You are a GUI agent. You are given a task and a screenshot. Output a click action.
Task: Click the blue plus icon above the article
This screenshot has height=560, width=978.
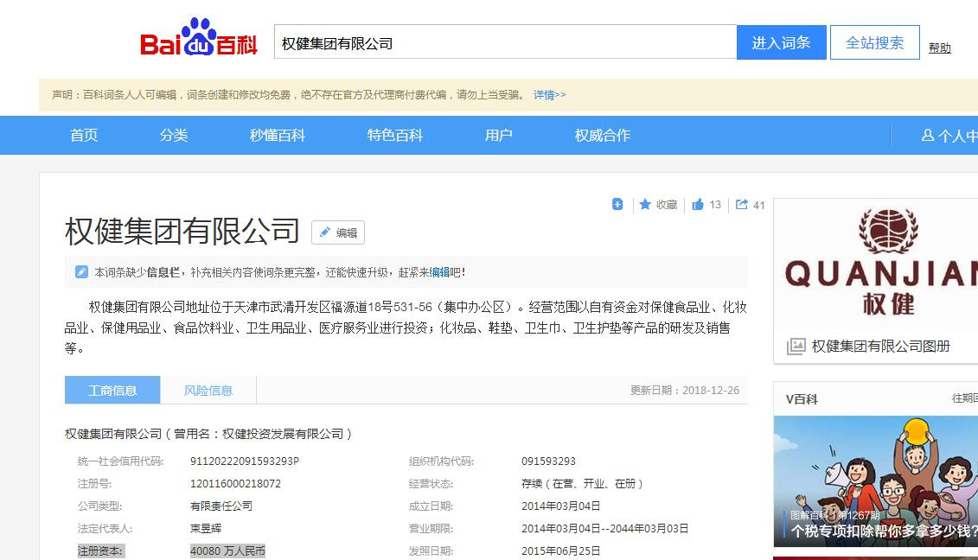click(617, 205)
